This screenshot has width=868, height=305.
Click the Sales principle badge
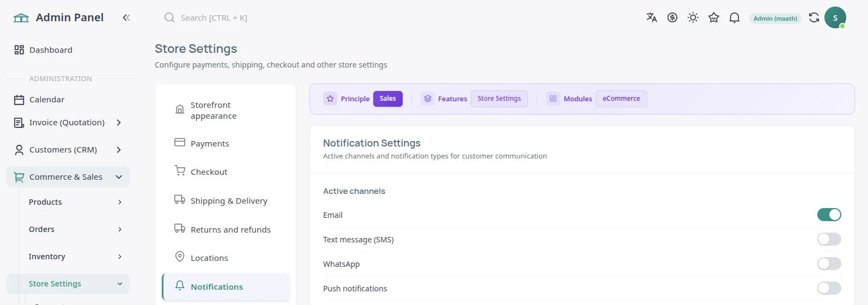(388, 99)
